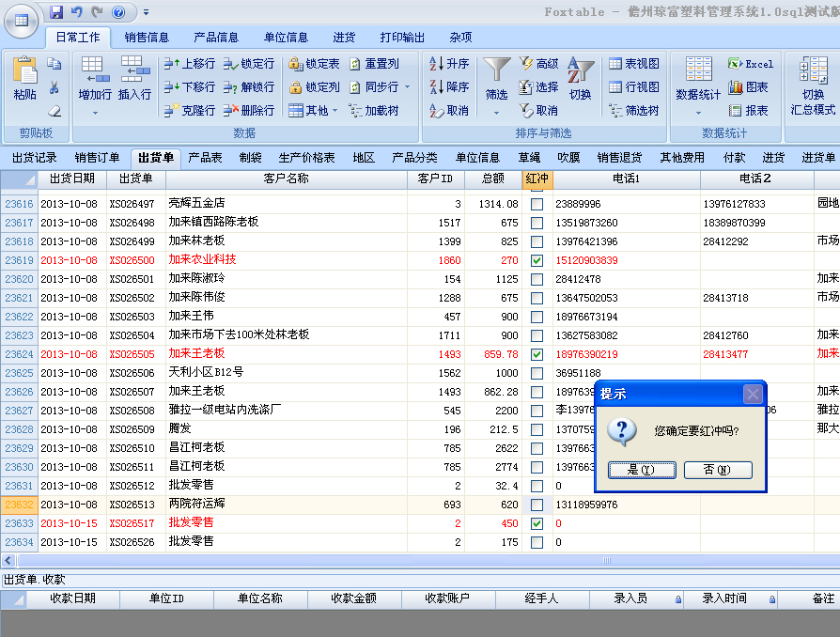This screenshot has width=840, height=637.
Task: Uncheck 红冲 for XS026505 加来王老板 row
Action: coord(537,354)
